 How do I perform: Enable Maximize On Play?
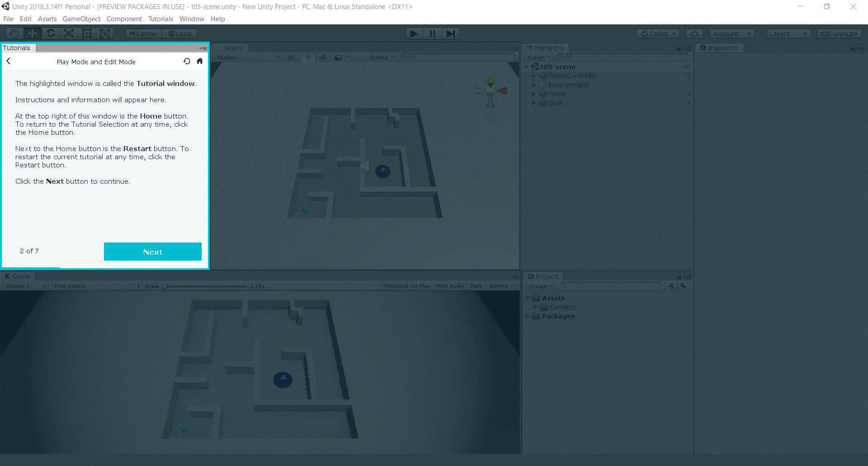[x=407, y=286]
